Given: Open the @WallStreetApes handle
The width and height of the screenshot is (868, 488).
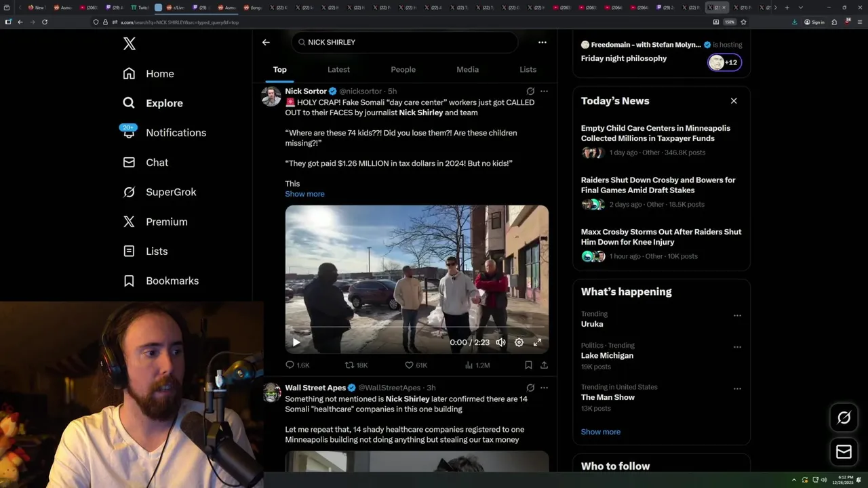Looking at the screenshot, I should pyautogui.click(x=389, y=388).
